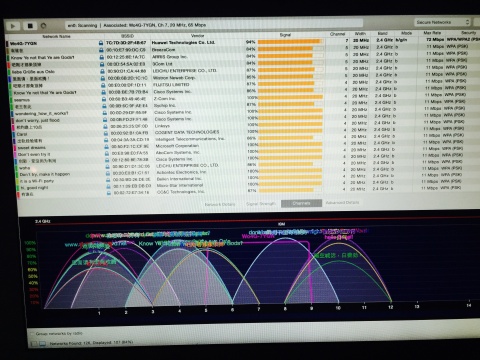This screenshot has height=360, width=480.
Task: Start scanning with the play button
Action: (x=13, y=26)
